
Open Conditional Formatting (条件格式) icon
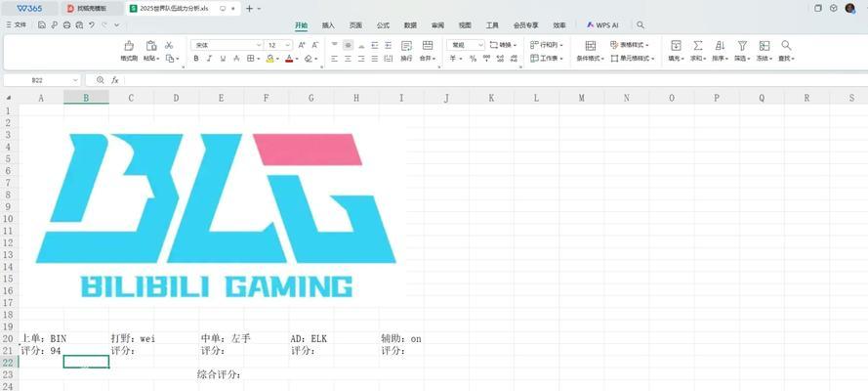tap(591, 45)
